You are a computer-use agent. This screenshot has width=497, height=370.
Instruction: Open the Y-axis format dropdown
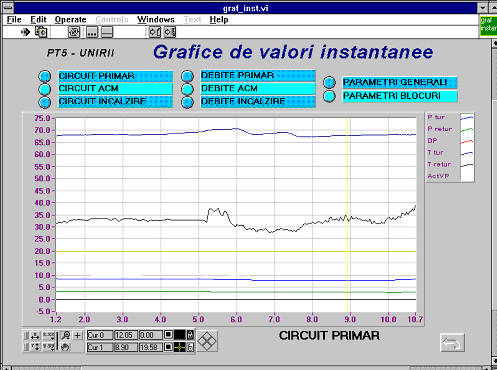[x=49, y=347]
